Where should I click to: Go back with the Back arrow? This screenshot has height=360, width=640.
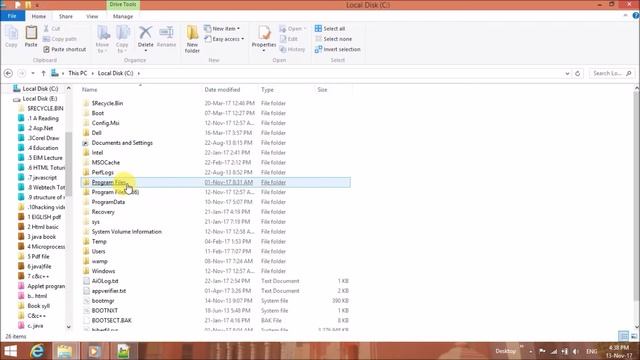[x=8, y=73]
